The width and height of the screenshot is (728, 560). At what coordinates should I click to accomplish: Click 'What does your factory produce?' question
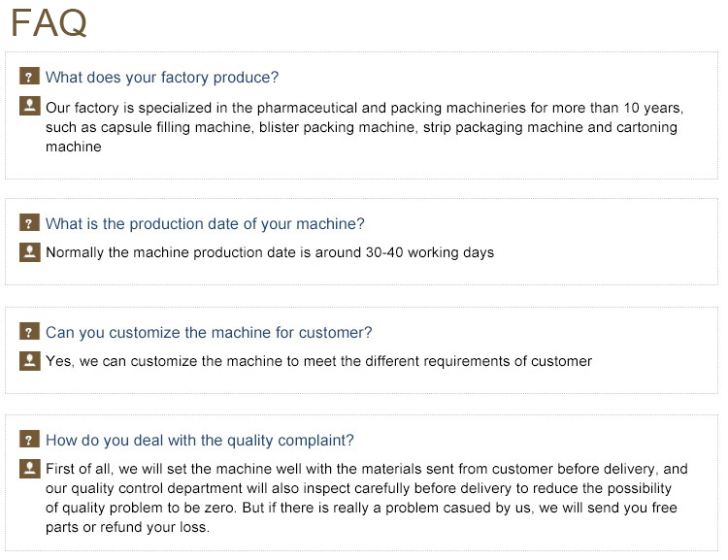pos(162,78)
